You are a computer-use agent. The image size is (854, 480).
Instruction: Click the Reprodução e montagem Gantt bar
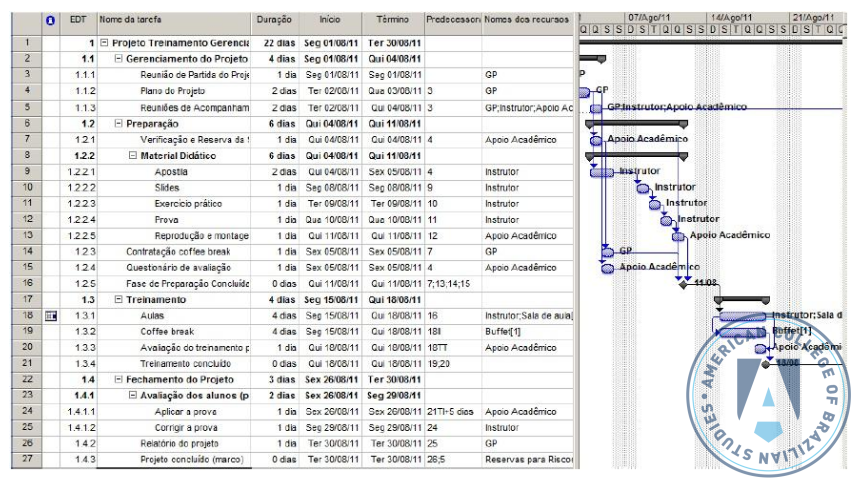click(678, 236)
